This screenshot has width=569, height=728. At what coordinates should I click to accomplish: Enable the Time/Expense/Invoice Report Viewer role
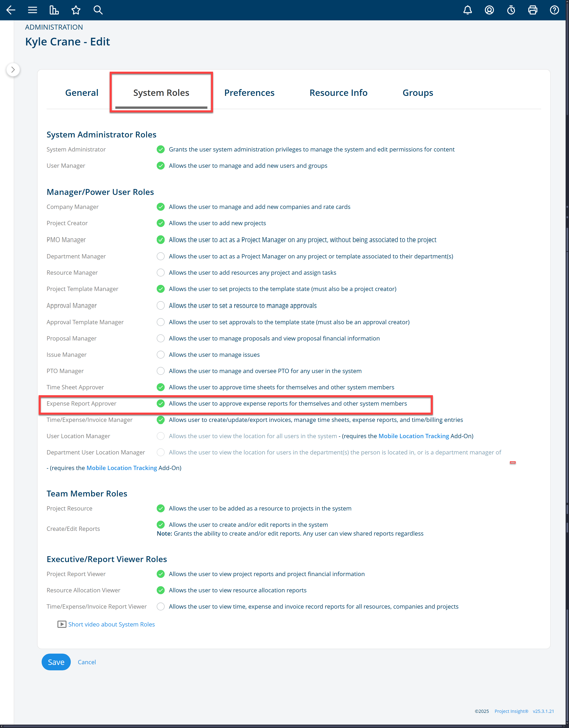tap(161, 606)
